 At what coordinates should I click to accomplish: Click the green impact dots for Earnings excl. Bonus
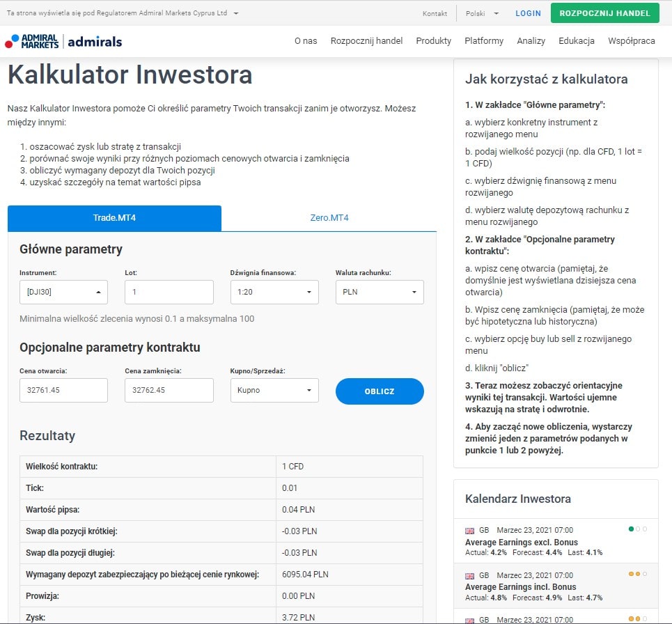coord(638,529)
